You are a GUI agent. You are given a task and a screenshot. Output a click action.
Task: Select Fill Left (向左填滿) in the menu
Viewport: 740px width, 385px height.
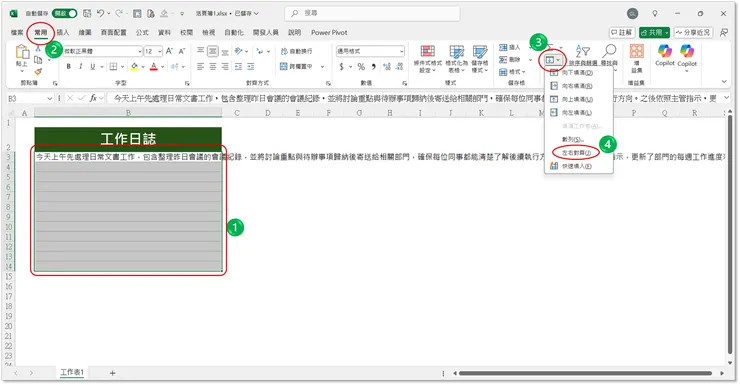pyautogui.click(x=579, y=113)
